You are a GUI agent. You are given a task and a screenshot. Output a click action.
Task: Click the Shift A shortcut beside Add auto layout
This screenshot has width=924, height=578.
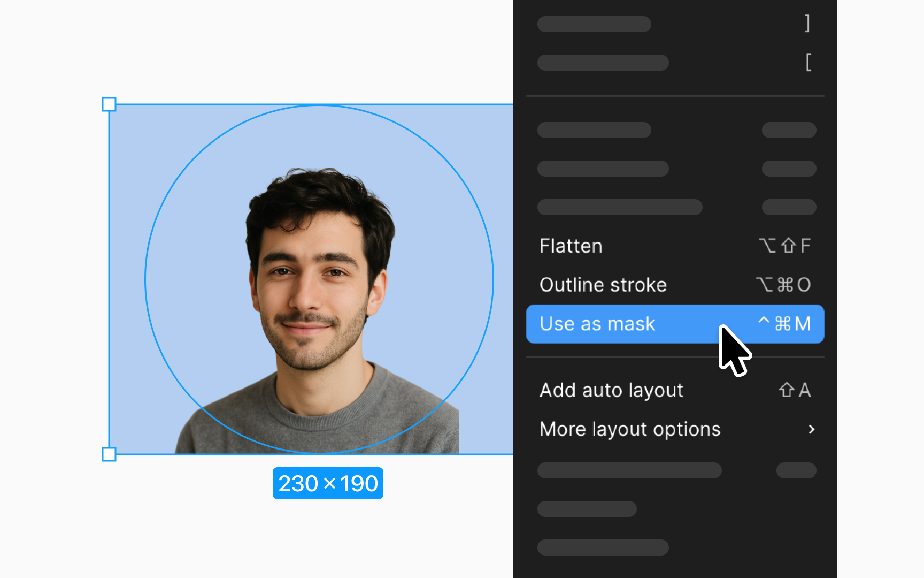coord(794,390)
